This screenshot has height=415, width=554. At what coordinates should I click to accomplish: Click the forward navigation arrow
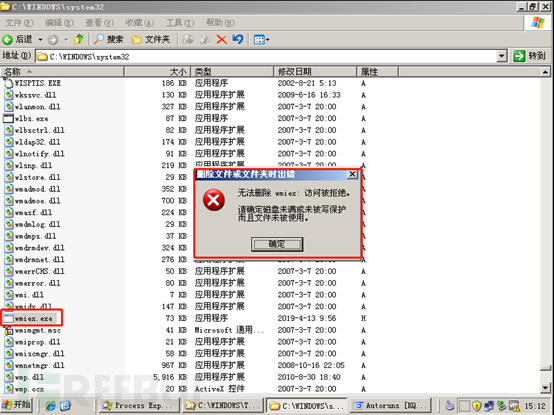point(53,40)
